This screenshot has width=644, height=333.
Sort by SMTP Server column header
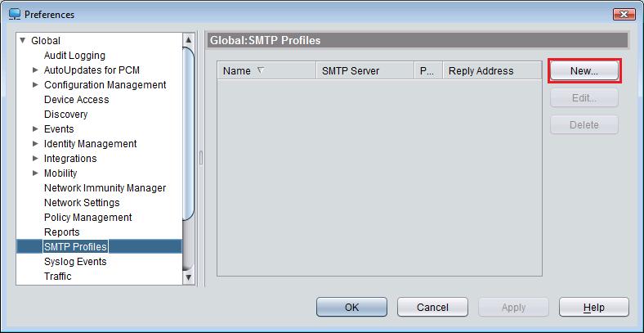coord(350,71)
